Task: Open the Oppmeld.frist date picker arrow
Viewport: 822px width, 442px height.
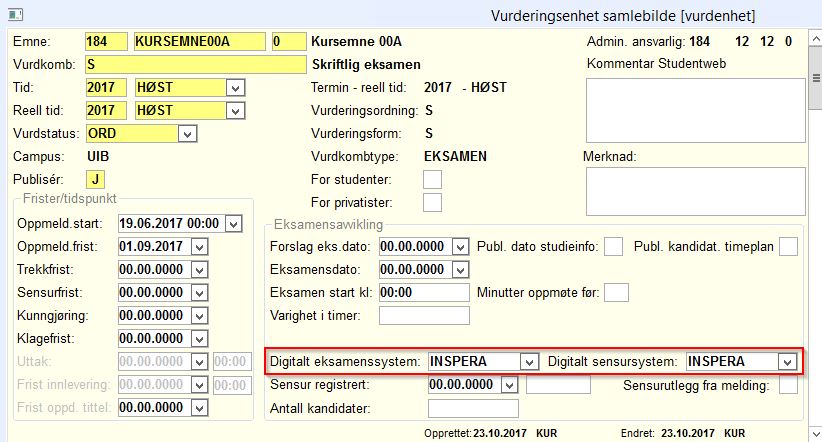Action: (x=198, y=246)
